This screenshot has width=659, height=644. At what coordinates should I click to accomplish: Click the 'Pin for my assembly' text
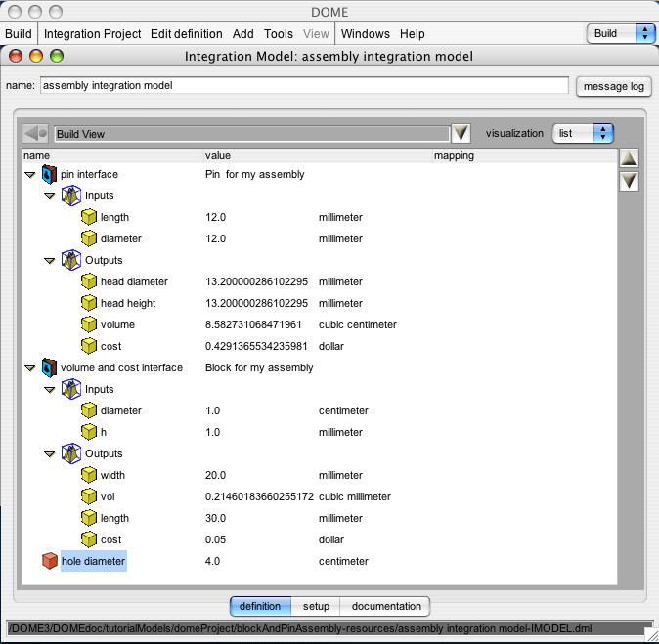254,174
